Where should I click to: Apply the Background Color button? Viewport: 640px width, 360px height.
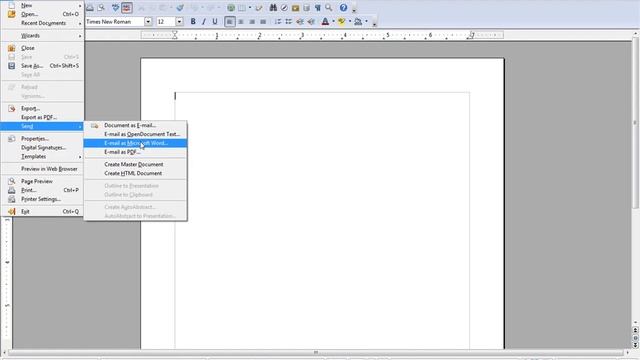point(358,22)
